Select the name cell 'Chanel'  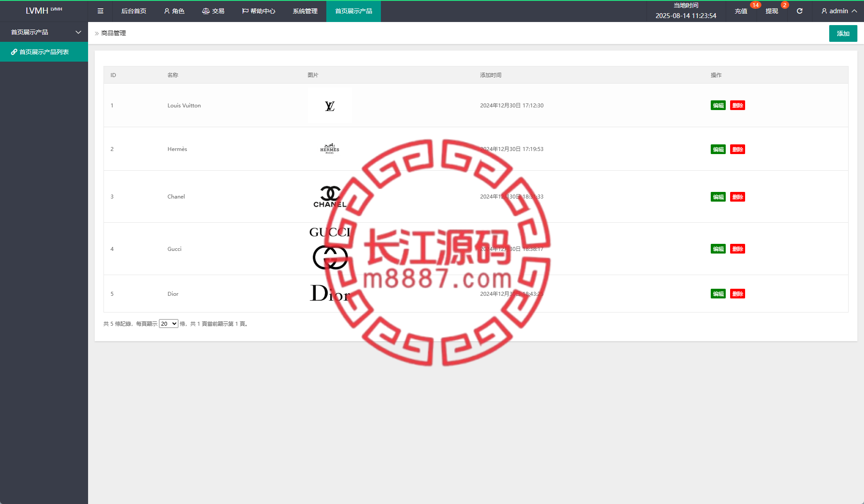pos(176,197)
